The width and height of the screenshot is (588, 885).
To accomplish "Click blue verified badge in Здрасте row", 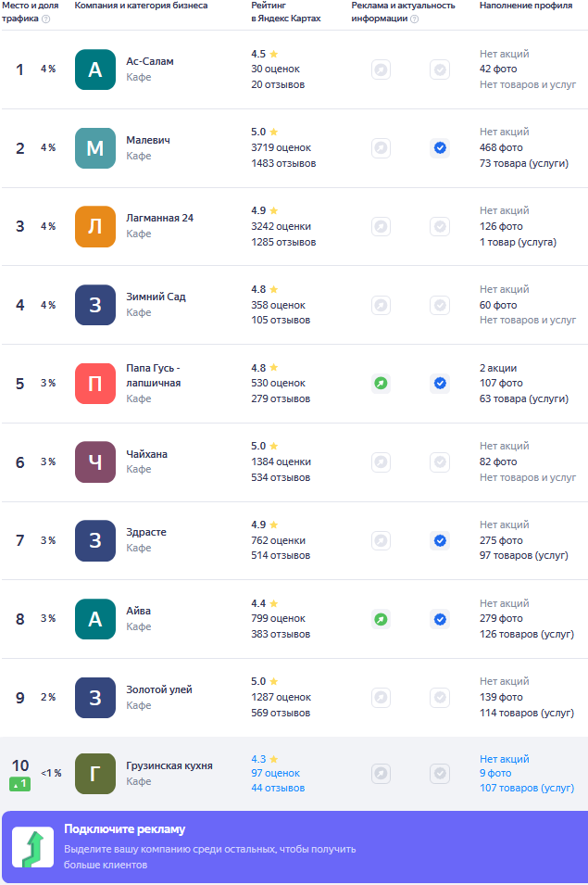I will [440, 540].
